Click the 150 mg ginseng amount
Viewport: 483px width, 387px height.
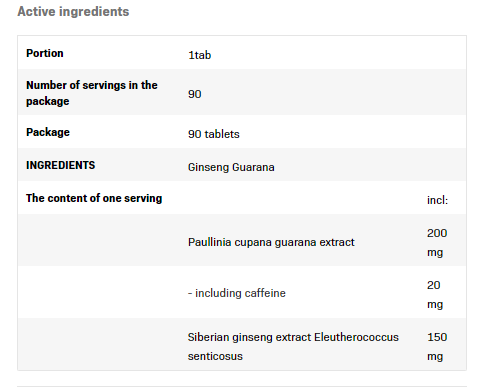click(437, 346)
